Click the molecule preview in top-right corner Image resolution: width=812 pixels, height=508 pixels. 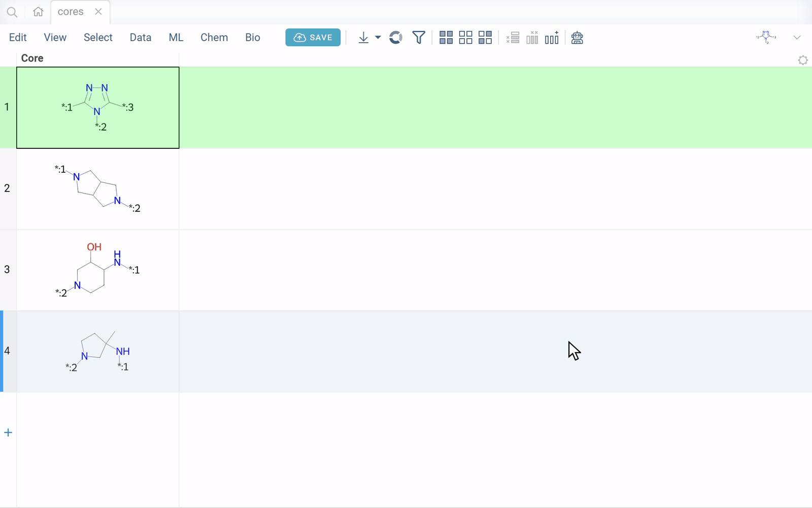click(x=766, y=37)
